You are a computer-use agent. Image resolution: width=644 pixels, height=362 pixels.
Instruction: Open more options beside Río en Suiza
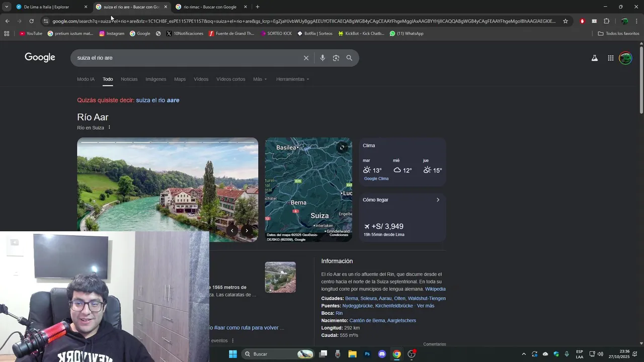(109, 127)
